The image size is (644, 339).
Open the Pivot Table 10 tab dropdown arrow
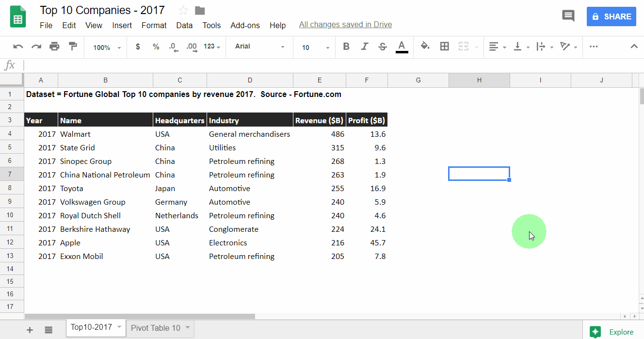[x=187, y=328]
